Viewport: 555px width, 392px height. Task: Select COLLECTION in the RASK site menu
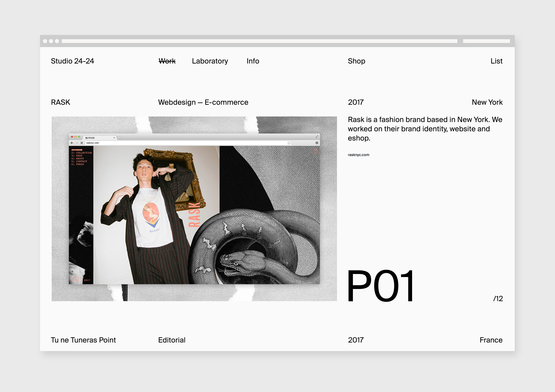pyautogui.click(x=84, y=153)
